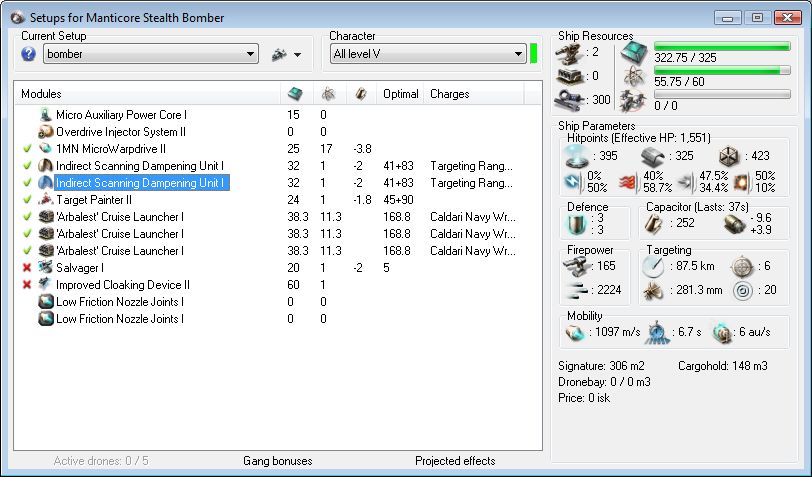Open the blue help question mark icon

click(x=28, y=54)
